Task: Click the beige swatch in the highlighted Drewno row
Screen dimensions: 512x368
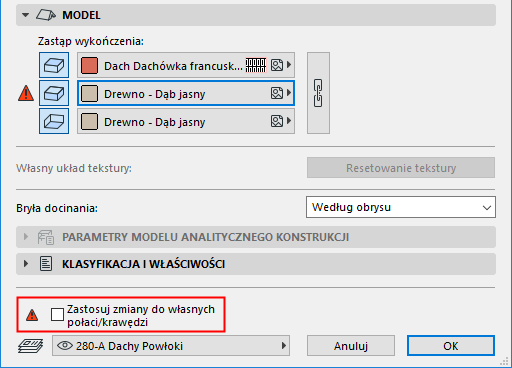Action: tap(89, 93)
